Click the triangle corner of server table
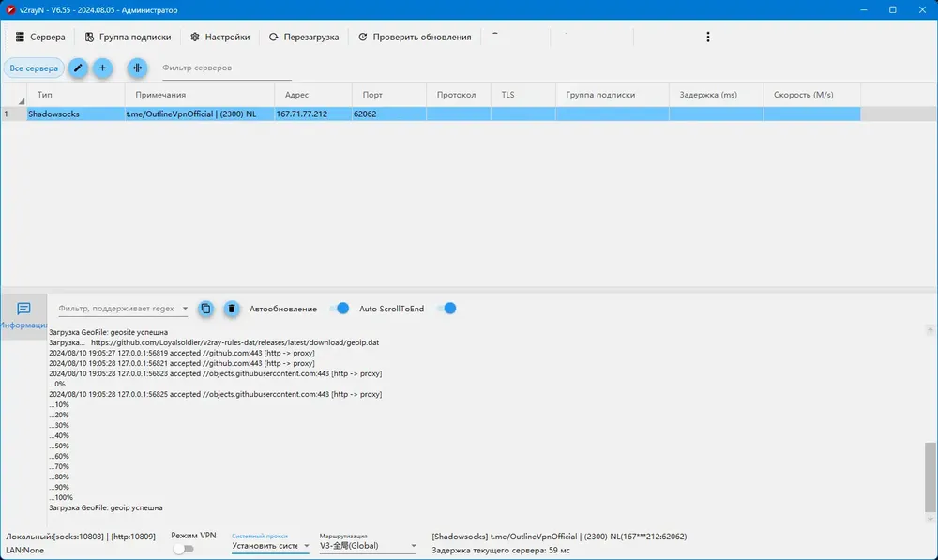Screen dimensions: 938x560 pyautogui.click(x=21, y=101)
